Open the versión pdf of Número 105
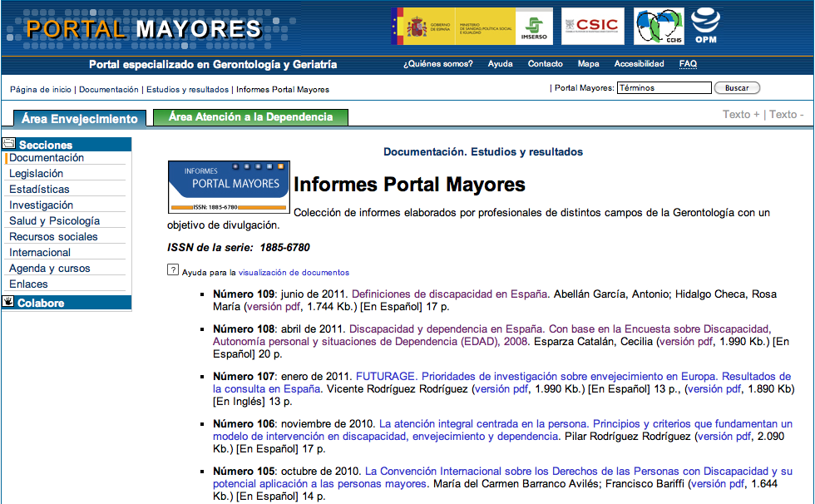815x504 pixels. [x=717, y=484]
